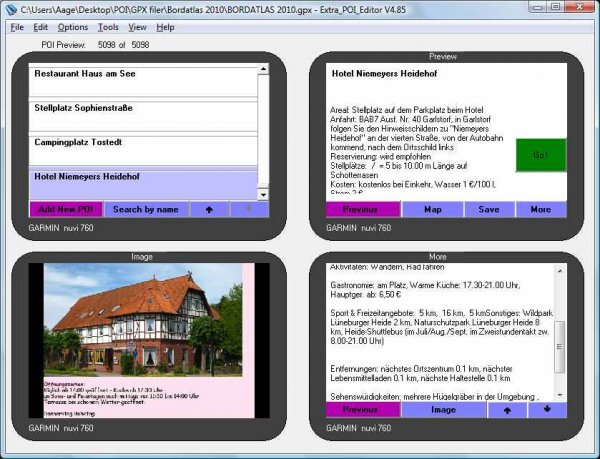Open the Help menu
600x459 pixels.
point(165,27)
